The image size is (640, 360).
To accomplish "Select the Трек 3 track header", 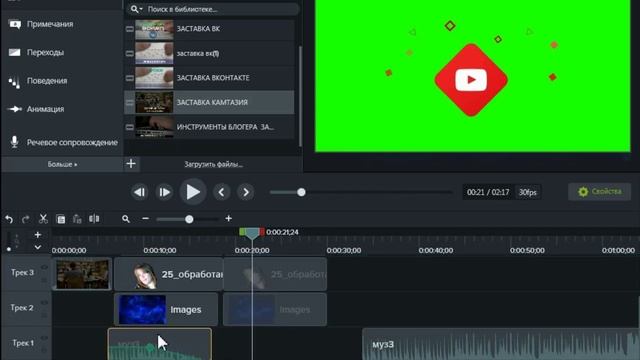I will [x=27, y=273].
